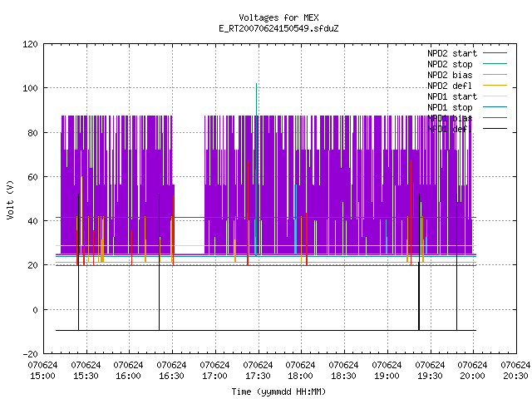532x399 pixels.
Task: Click the 'NPD1 defl' legend label
Action: pos(450,129)
